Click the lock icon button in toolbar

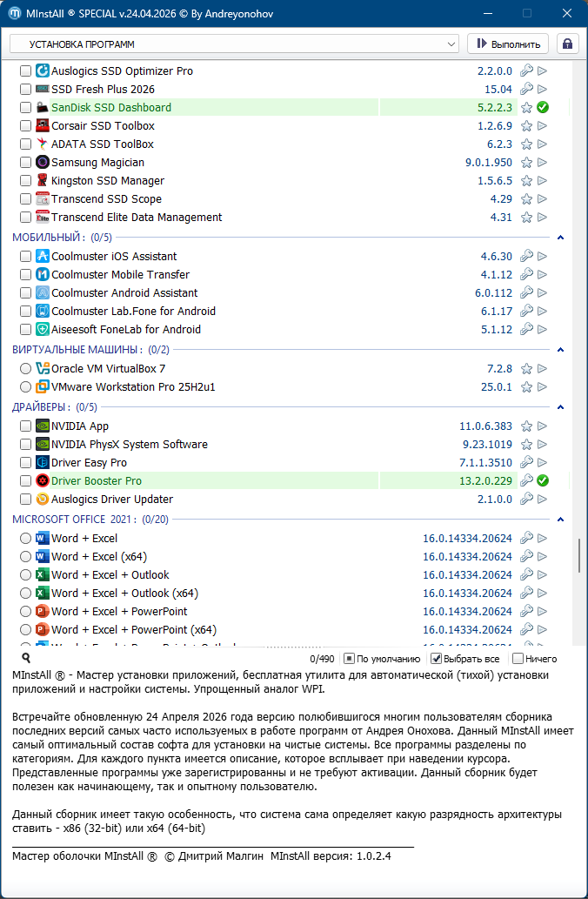tap(568, 44)
